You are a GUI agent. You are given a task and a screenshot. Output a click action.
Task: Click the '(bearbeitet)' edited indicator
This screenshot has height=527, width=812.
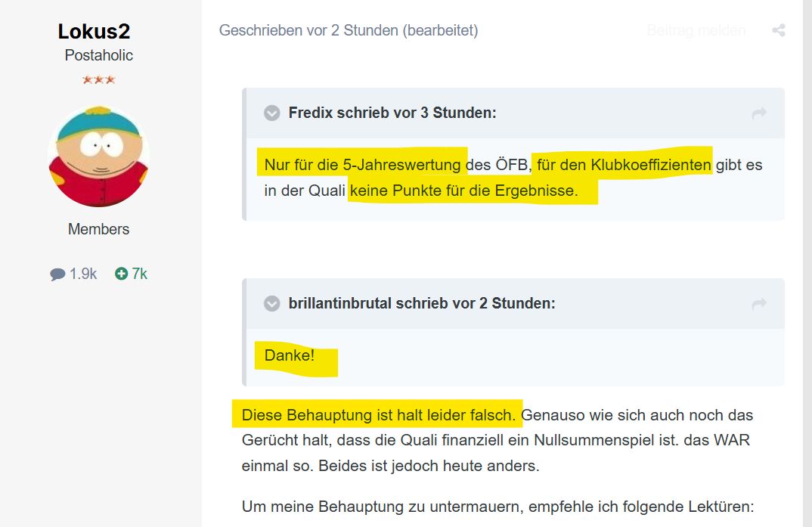coord(441,30)
